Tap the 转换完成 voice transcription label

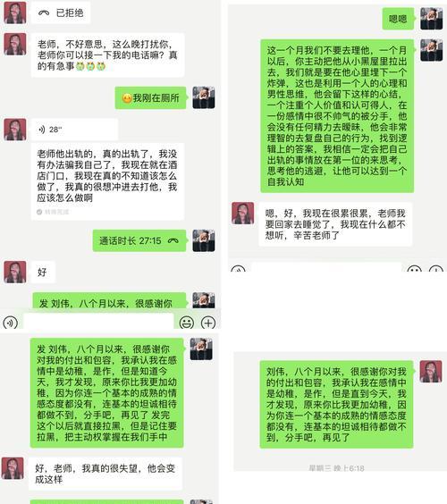pyautogui.click(x=53, y=212)
